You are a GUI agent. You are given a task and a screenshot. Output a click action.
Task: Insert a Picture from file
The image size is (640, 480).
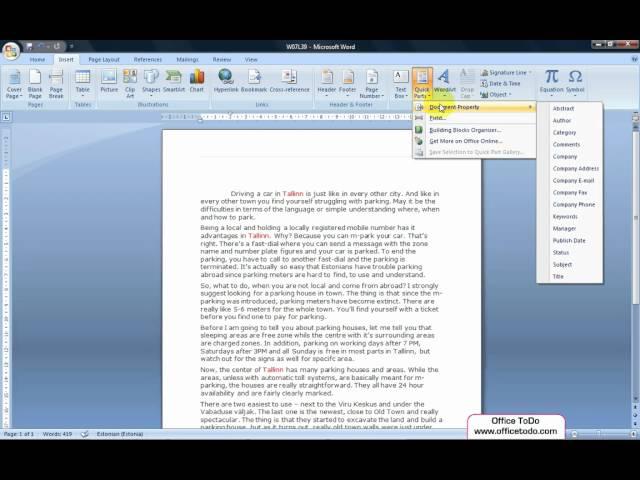tap(109, 82)
